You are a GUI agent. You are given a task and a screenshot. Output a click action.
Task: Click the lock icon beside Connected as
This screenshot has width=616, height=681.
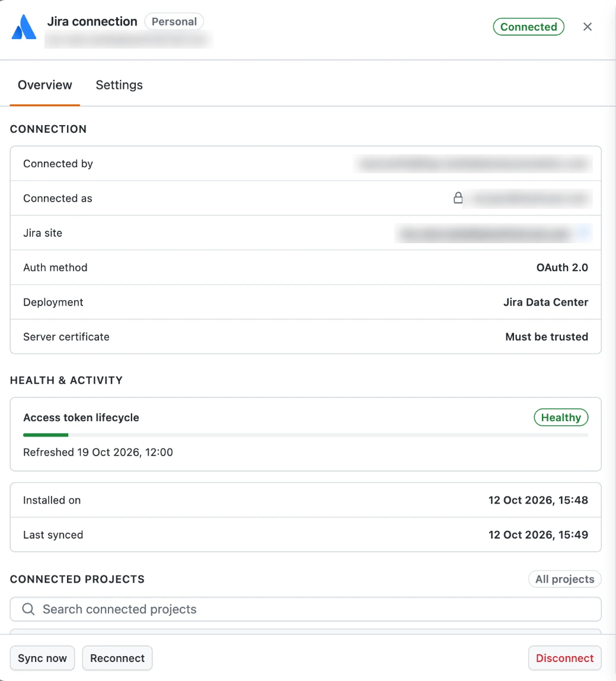458,198
